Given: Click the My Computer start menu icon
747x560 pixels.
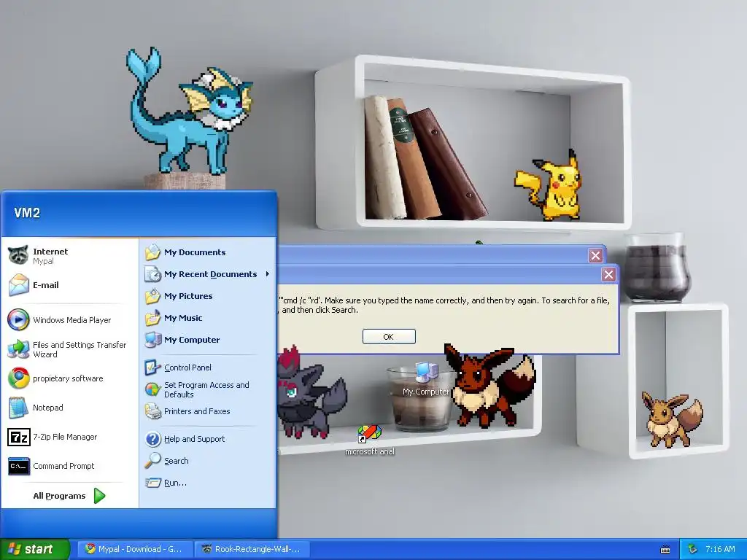Looking at the screenshot, I should [153, 340].
